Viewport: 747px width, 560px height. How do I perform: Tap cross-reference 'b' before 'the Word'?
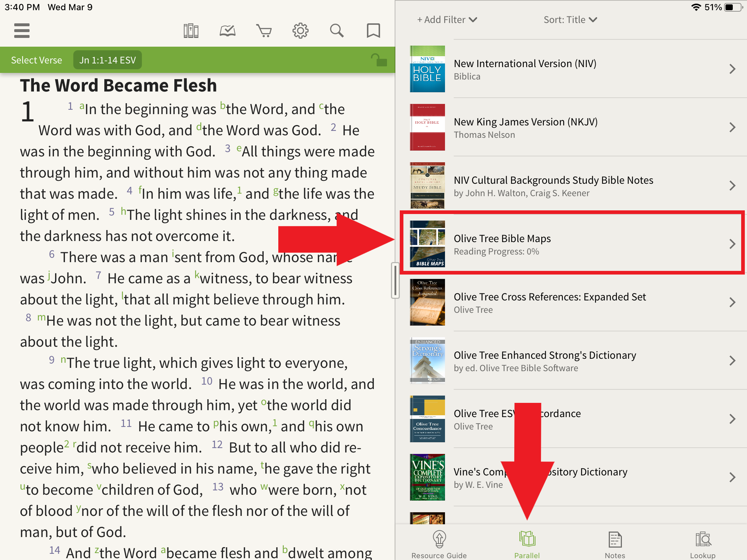[223, 106]
